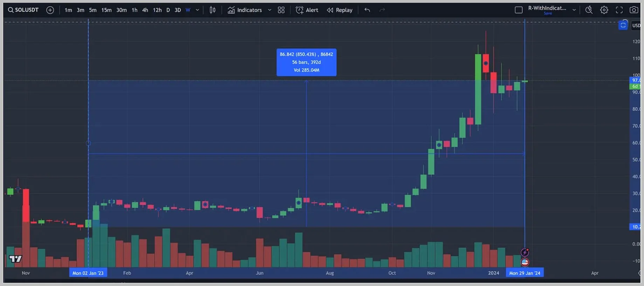Image resolution: width=644 pixels, height=286 pixels.
Task: Click the measurement handle circle on left line
Action: tap(88, 143)
